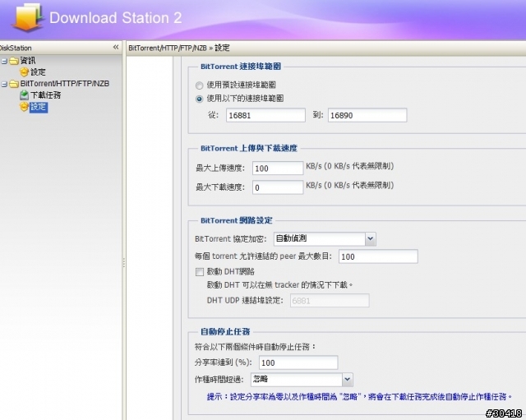Screen dimensions: 526x420
Task: Open the 下載任務 tree item
Action: [x=46, y=95]
